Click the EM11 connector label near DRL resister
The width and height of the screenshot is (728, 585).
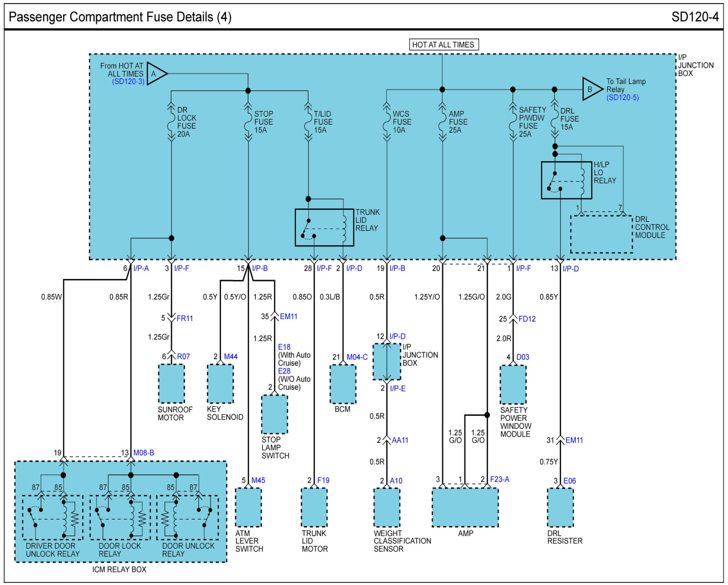coord(574,440)
